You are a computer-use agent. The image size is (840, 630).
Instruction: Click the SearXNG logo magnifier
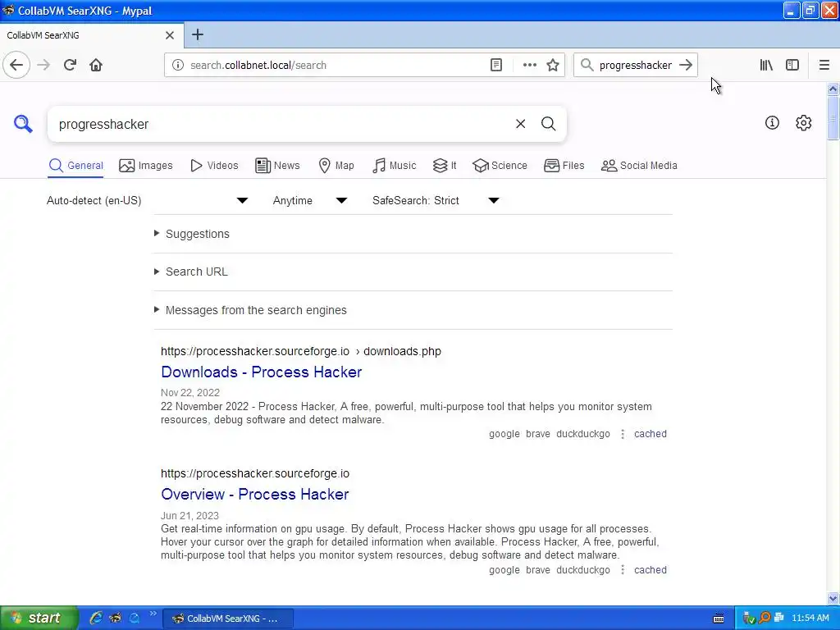click(x=23, y=124)
